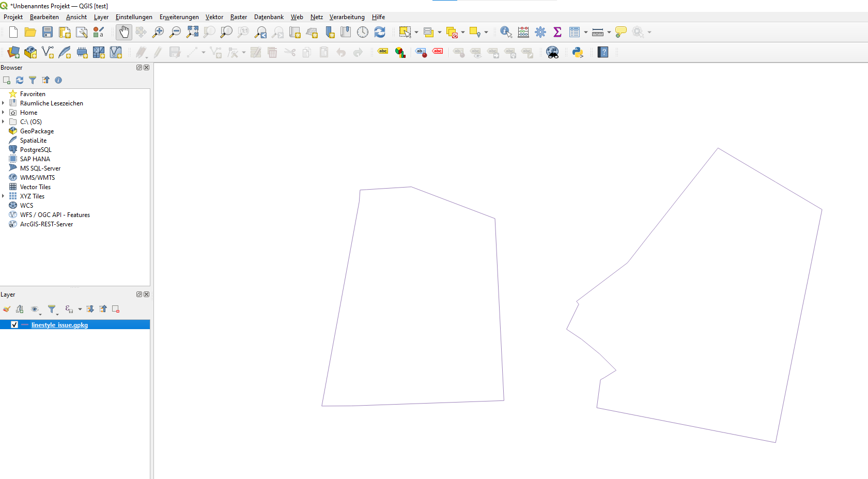Image resolution: width=868 pixels, height=479 pixels.
Task: Launch the Python console
Action: [x=578, y=52]
